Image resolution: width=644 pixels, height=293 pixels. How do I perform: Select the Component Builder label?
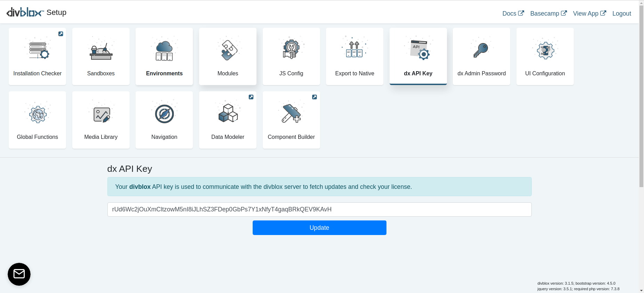291,137
